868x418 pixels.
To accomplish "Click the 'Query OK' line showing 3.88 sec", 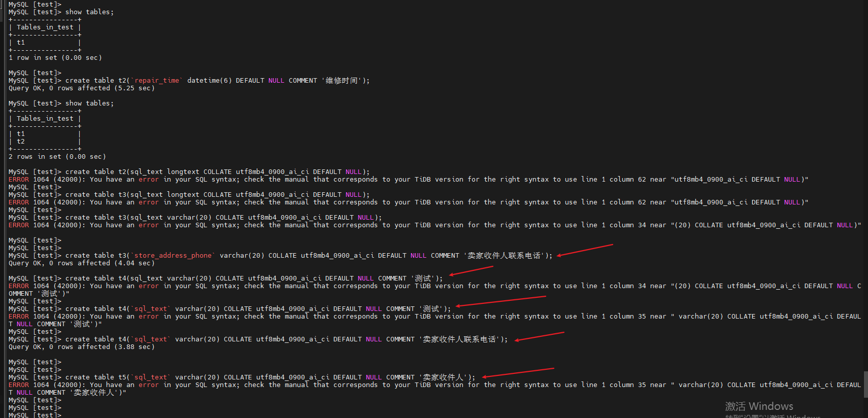I will (x=81, y=347).
